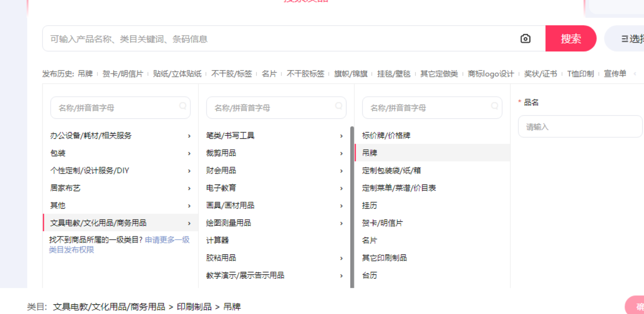Expand 文具电教/文化用品/商务用品 category arrow
The height and width of the screenshot is (314, 644).
point(189,223)
